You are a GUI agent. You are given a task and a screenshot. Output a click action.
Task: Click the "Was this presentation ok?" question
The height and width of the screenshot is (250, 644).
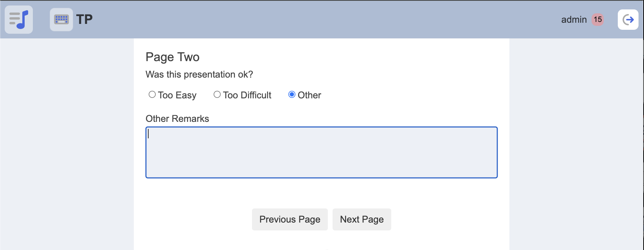199,74
